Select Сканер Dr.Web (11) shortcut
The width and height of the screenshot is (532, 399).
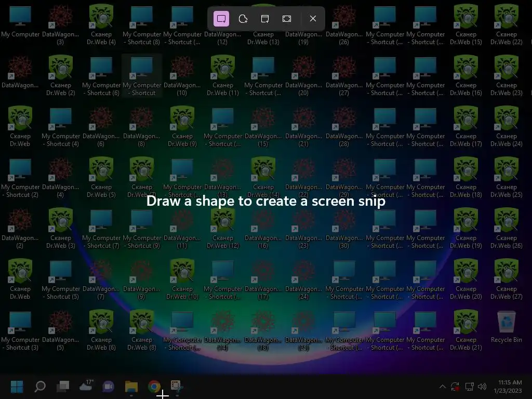[x=223, y=76]
